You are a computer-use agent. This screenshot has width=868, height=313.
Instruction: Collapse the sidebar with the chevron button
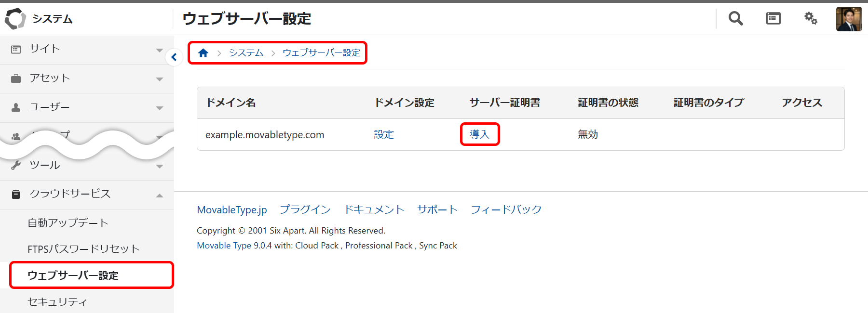pyautogui.click(x=174, y=57)
